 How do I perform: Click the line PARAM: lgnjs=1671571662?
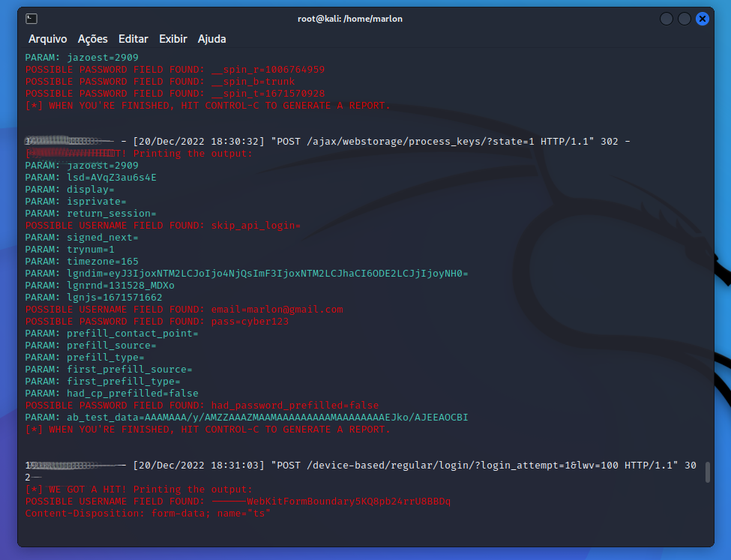(x=94, y=298)
